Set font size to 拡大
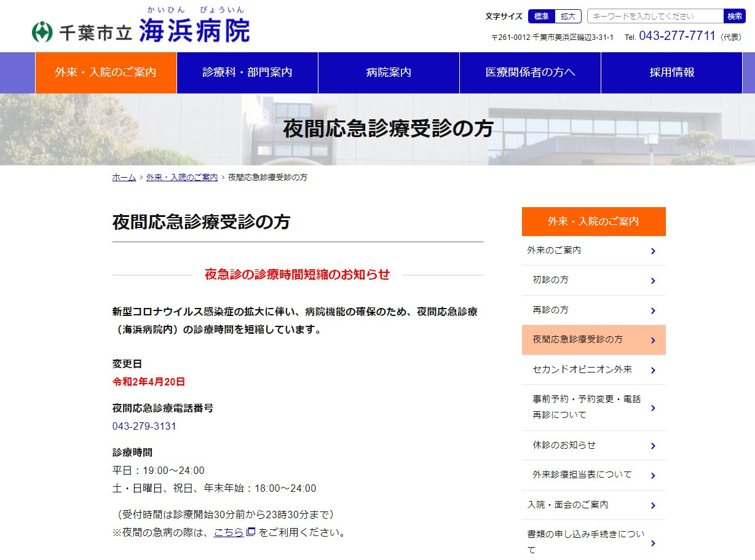The image size is (755, 560). coord(568,17)
